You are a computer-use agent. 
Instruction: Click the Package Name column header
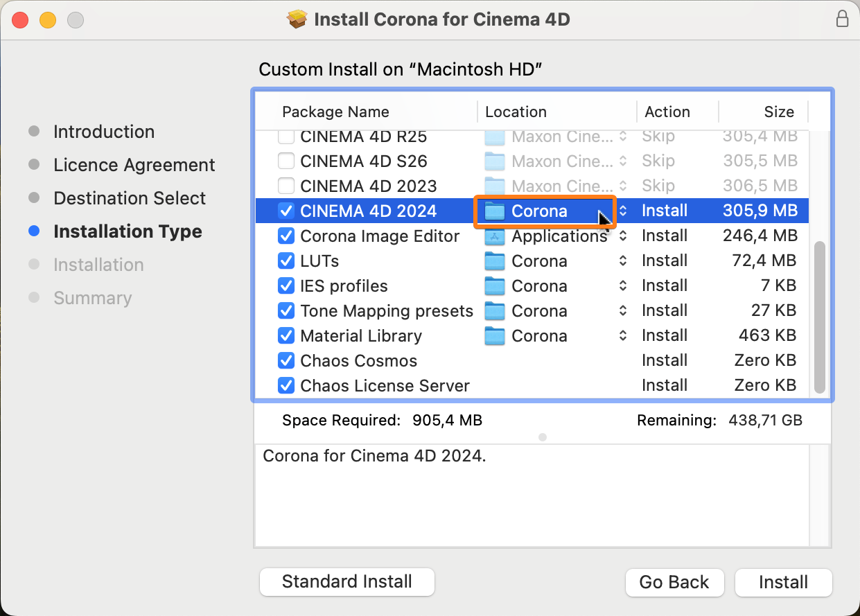point(335,112)
